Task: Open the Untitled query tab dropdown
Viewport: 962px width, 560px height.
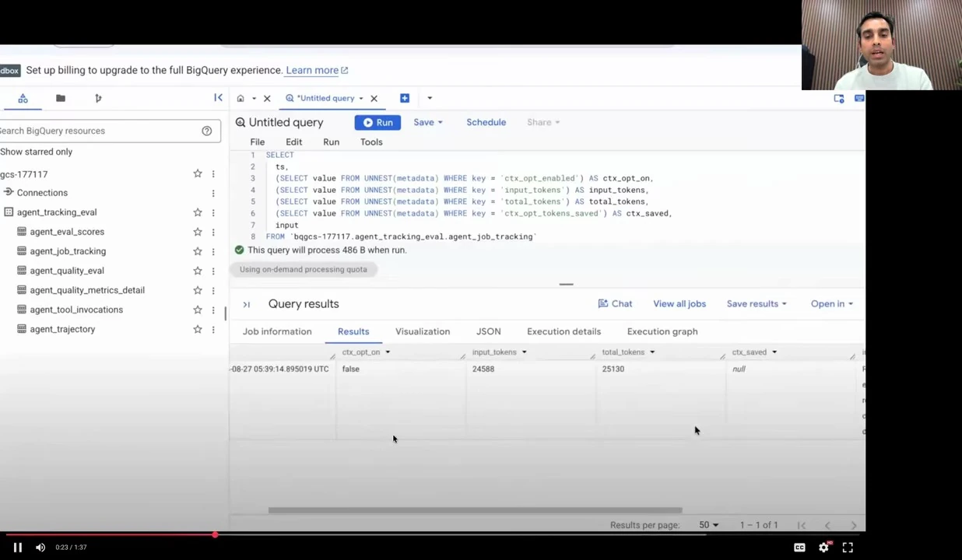Action: point(360,98)
